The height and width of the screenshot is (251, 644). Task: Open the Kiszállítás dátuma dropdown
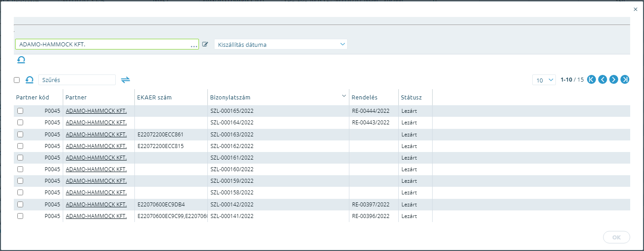[281, 44]
